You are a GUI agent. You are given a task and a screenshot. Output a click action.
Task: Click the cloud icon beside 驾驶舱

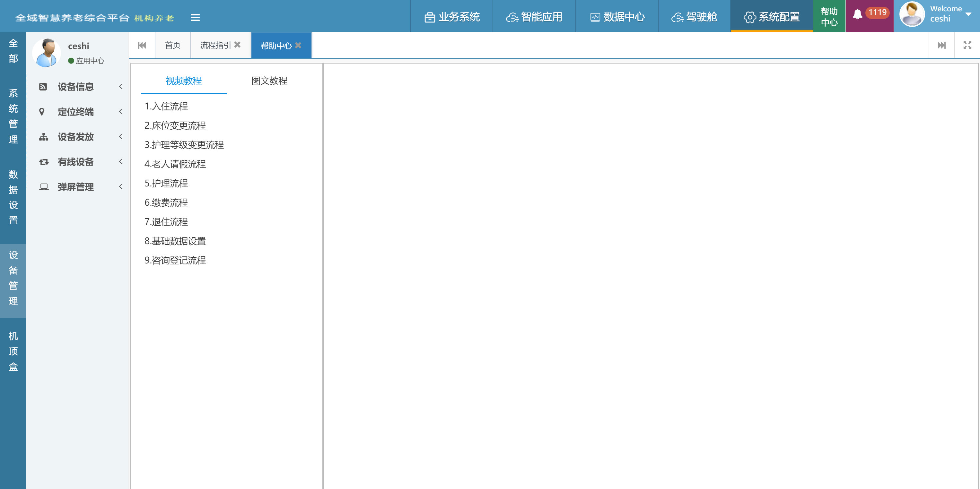click(x=678, y=18)
